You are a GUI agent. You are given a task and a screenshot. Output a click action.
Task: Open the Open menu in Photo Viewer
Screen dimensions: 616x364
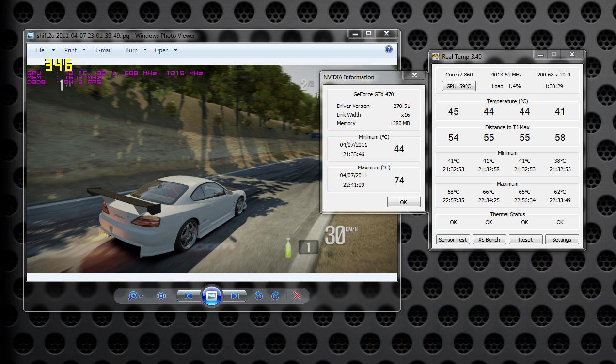click(x=161, y=50)
